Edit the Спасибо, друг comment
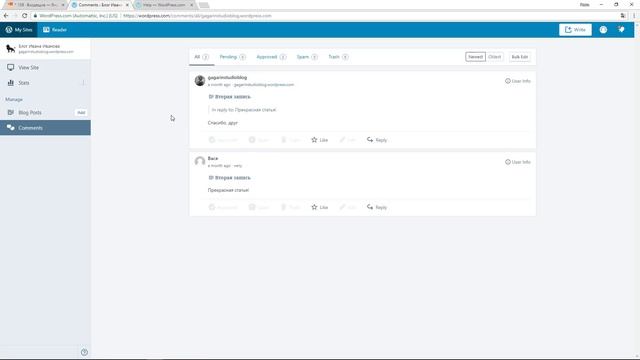 [x=347, y=140]
